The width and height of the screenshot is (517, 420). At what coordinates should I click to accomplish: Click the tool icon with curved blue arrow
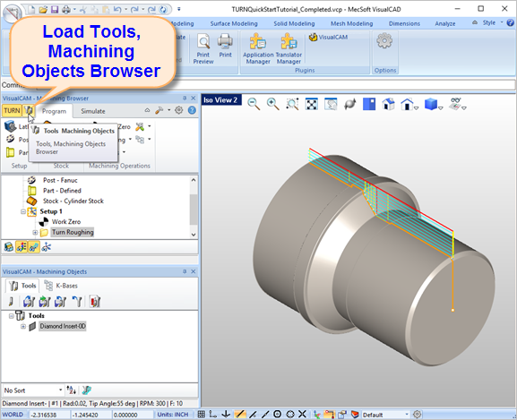click(x=77, y=302)
